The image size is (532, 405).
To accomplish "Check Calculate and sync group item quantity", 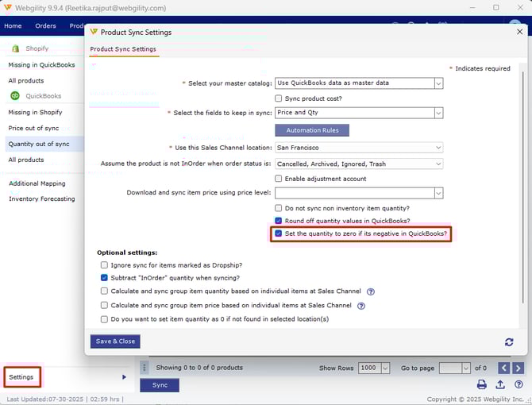I will (x=104, y=291).
